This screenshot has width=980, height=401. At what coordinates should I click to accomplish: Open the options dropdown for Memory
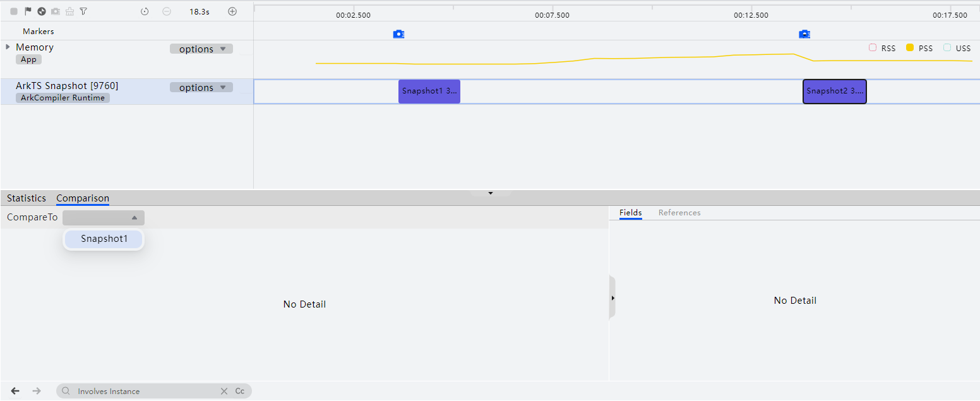[201, 49]
